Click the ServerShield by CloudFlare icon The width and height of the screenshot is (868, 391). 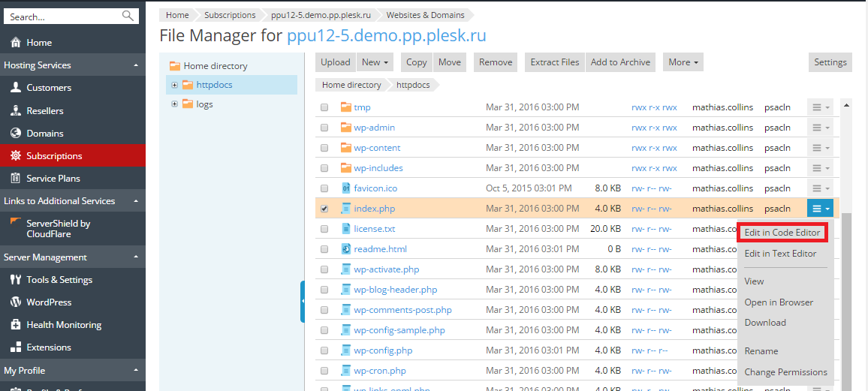pos(15,223)
